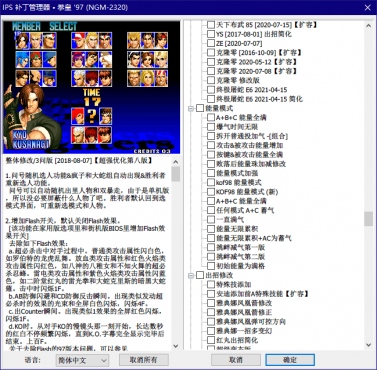This screenshot has width=377, height=370.
Task: Close the IPS 补丁管理器 dialog
Action: pos(368,7)
